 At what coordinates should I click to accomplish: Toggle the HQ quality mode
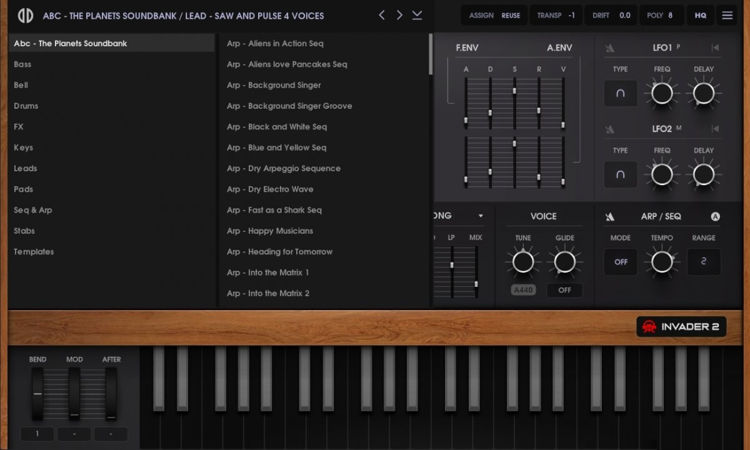[x=700, y=15]
